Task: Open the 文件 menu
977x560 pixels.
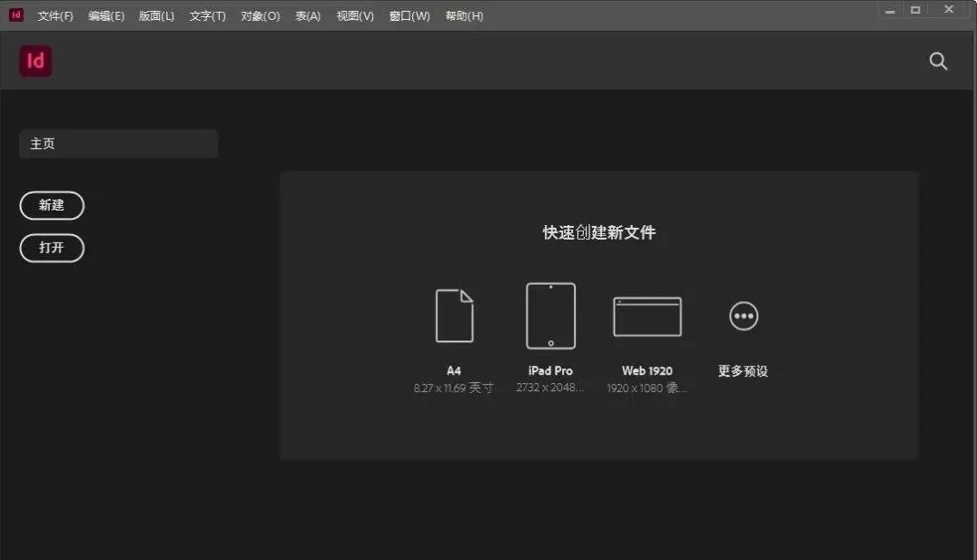Action: tap(54, 15)
